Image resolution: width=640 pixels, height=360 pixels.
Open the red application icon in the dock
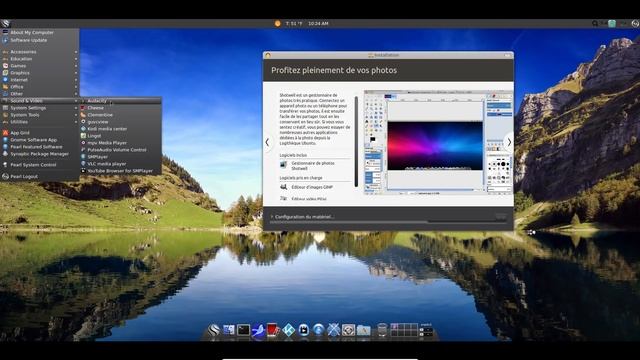click(273, 330)
